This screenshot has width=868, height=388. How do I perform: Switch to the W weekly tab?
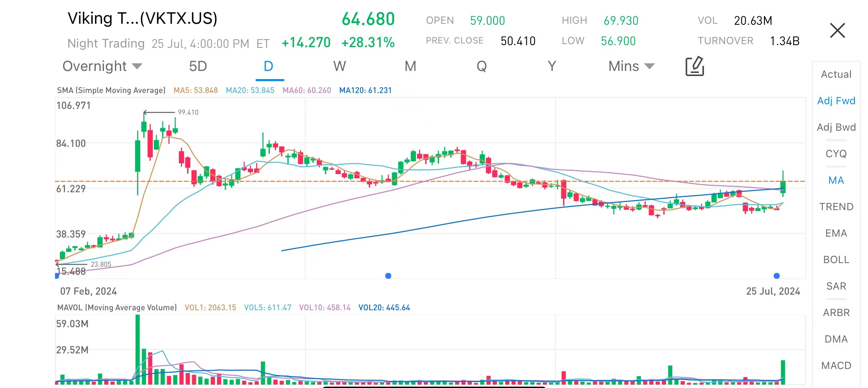coord(340,66)
